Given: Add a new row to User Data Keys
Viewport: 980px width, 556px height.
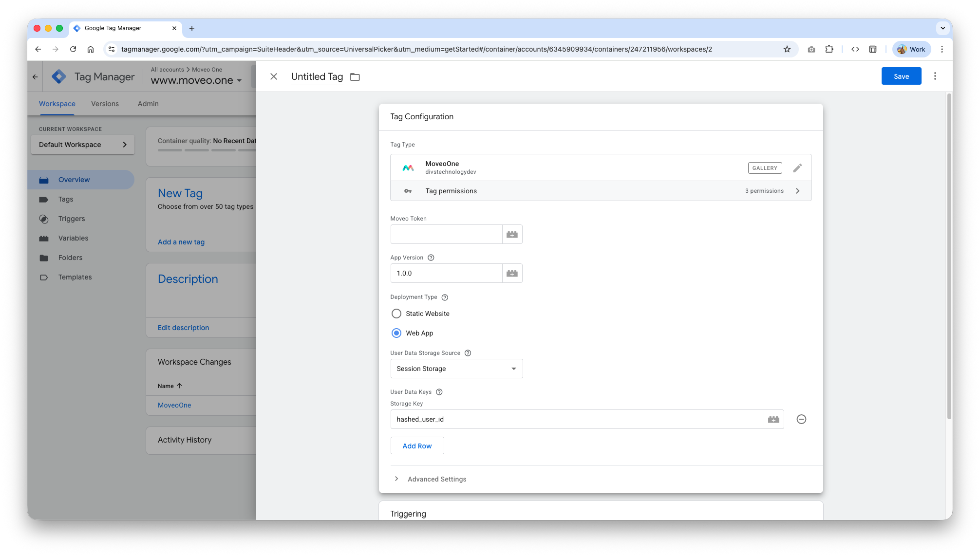Looking at the screenshot, I should (417, 446).
